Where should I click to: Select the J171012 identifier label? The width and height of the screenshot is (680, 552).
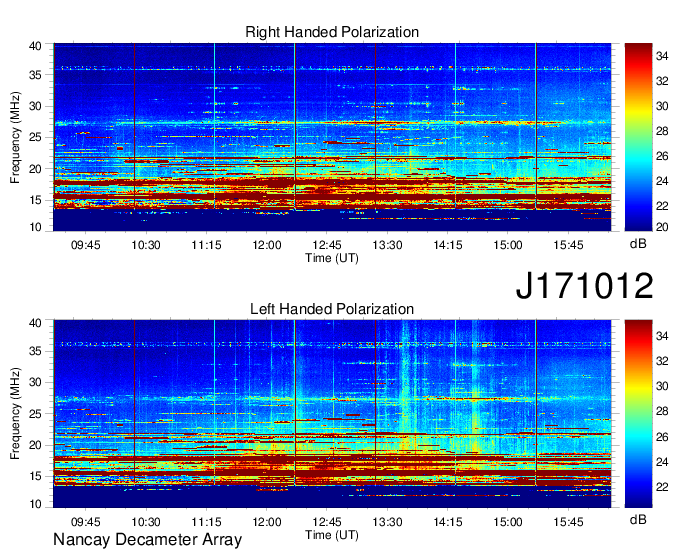(x=584, y=285)
